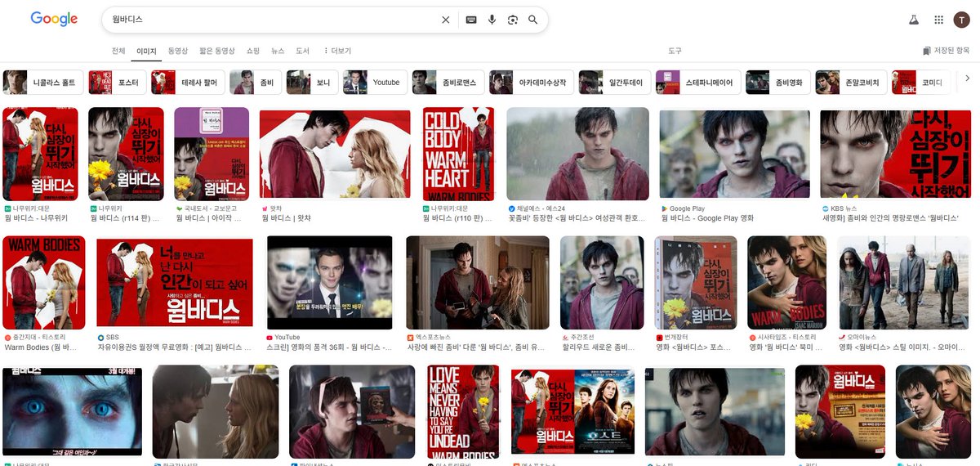Click the magnifier search button
The image size is (980, 466).
coord(533,20)
